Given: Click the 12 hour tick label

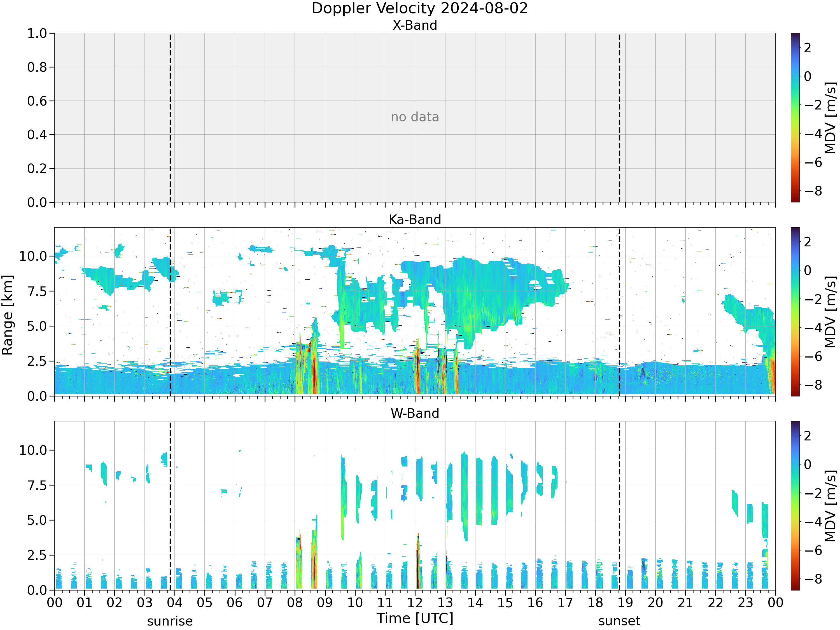Looking at the screenshot, I should (x=415, y=603).
